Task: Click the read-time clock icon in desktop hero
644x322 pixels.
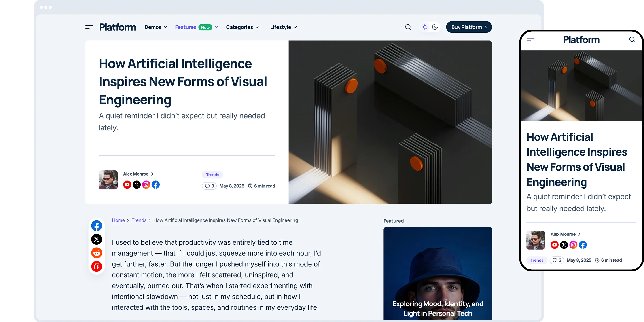Action: 250,186
